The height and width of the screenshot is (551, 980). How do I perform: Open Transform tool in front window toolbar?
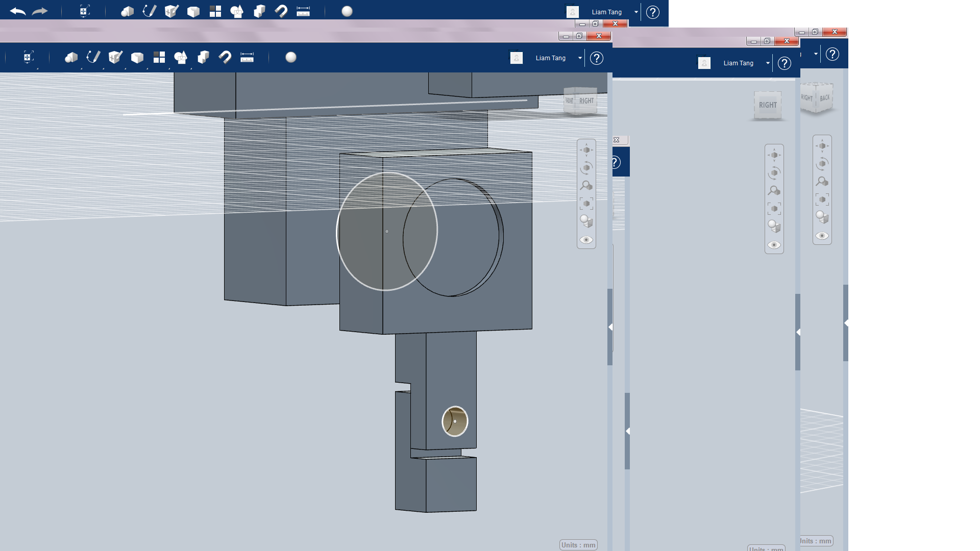click(29, 57)
